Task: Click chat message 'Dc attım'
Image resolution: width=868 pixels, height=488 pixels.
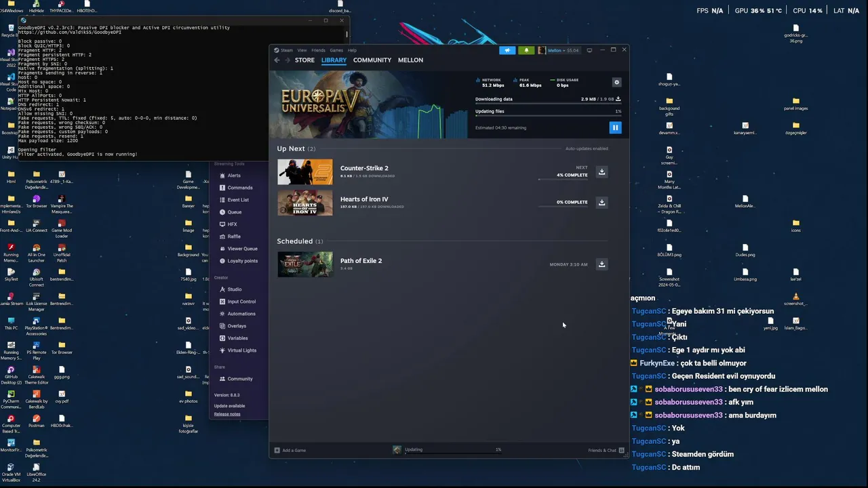Action: click(686, 467)
